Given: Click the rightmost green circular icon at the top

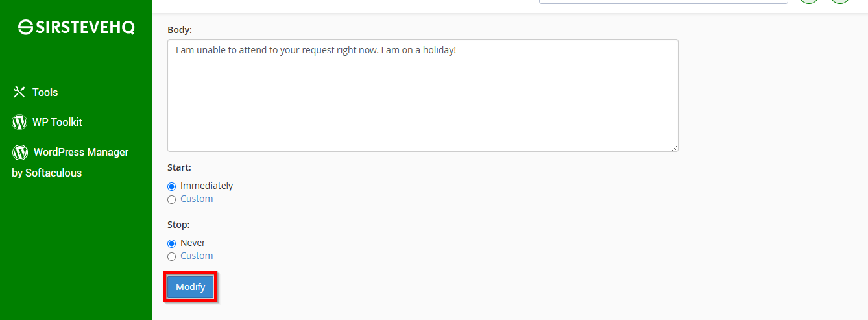Looking at the screenshot, I should point(840,1).
